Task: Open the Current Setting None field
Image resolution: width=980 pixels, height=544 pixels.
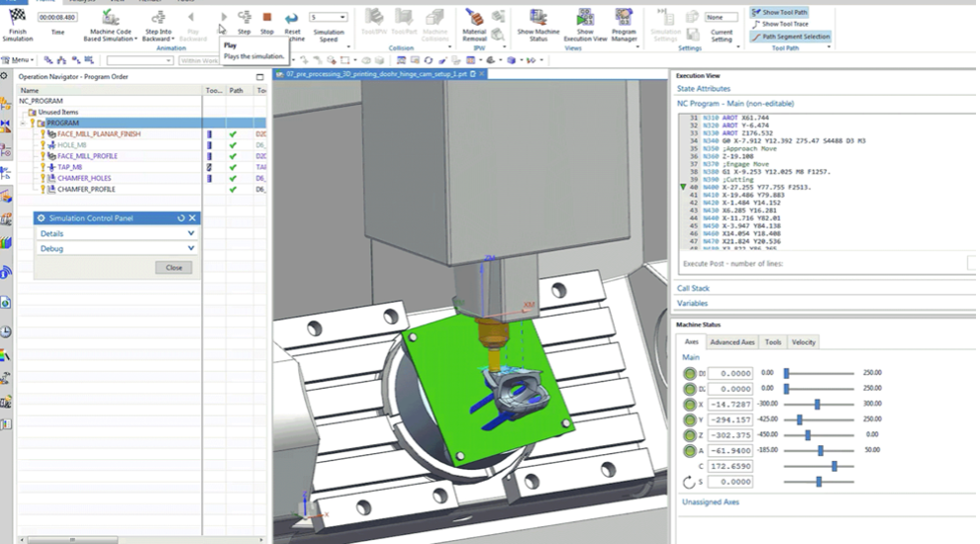Action: [x=721, y=18]
